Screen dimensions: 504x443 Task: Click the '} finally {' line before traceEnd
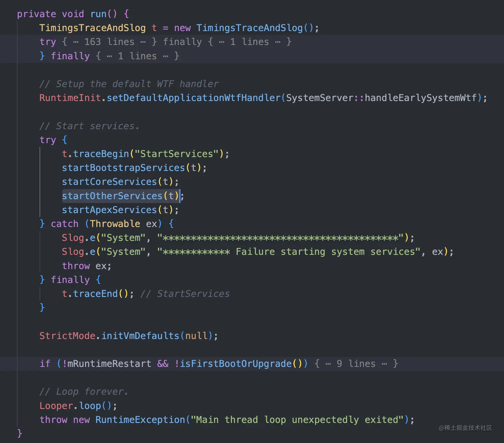70,280
